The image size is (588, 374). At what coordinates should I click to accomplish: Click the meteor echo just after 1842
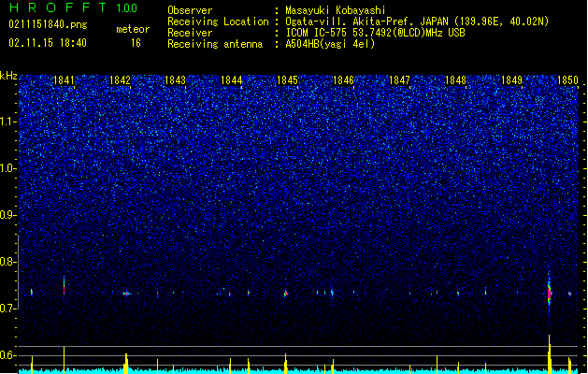[127, 294]
